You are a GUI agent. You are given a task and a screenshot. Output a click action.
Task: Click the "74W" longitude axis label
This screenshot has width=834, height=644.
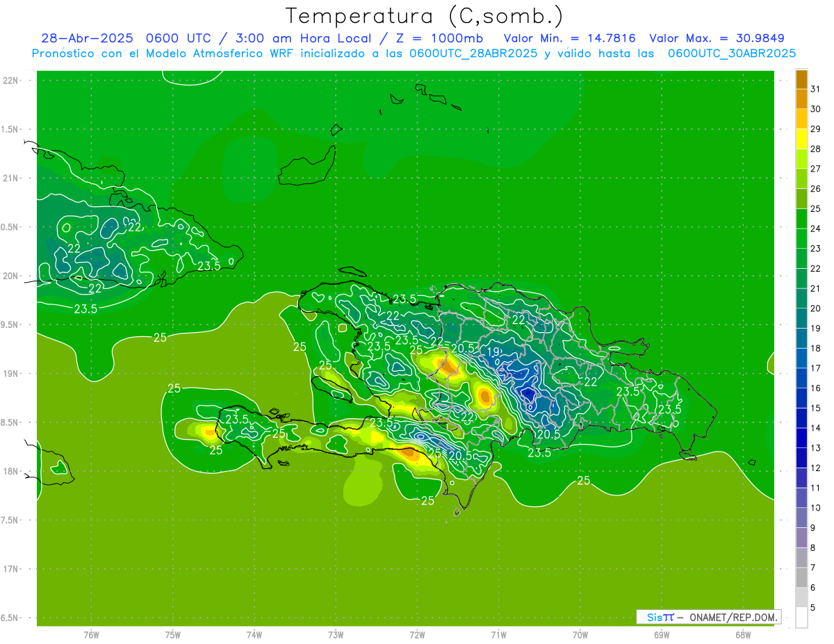(x=254, y=634)
